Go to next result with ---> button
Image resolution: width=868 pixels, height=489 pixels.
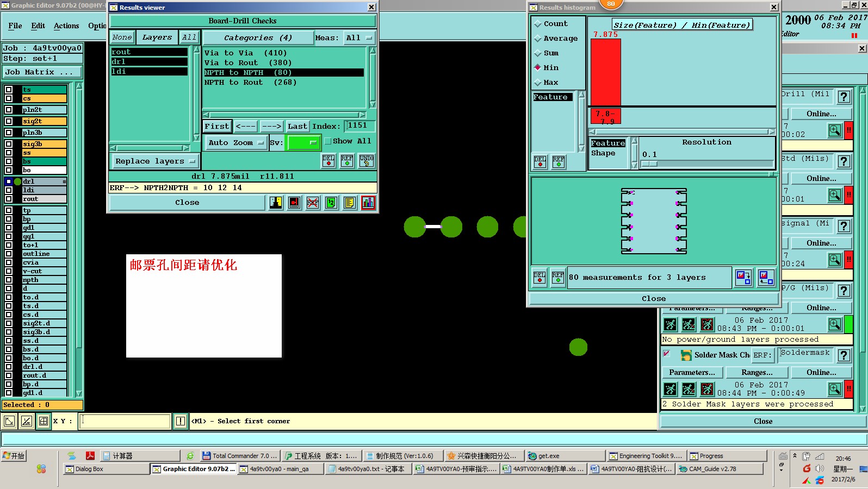(271, 127)
